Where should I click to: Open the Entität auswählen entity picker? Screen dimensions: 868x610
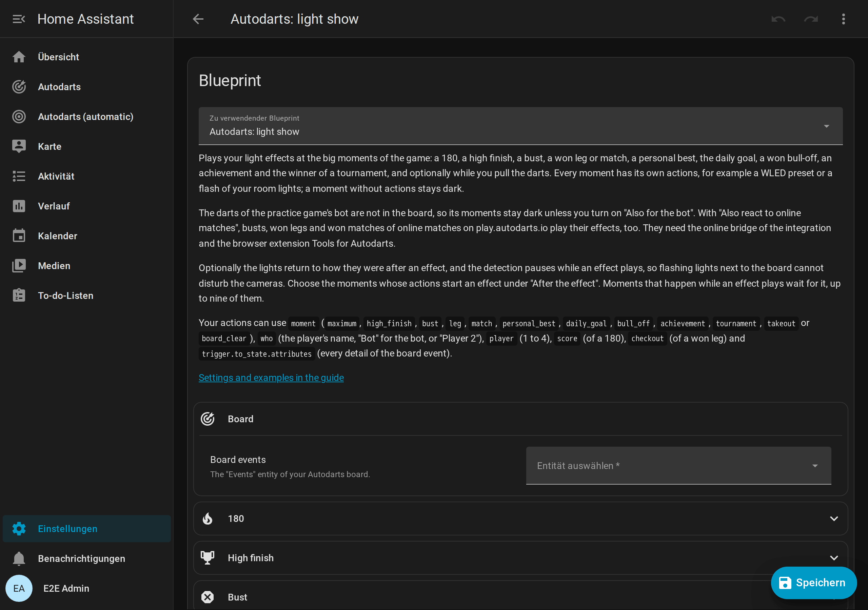pyautogui.click(x=678, y=466)
